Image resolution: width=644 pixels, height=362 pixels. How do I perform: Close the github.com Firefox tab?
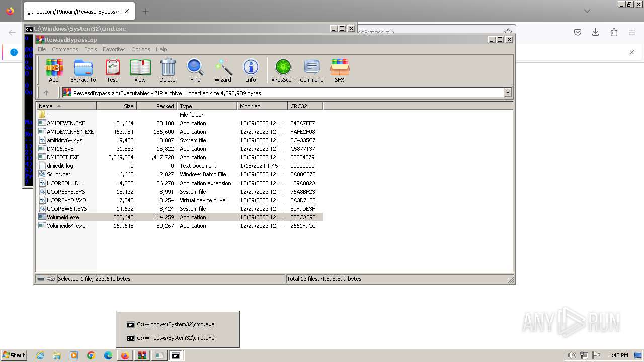(126, 11)
